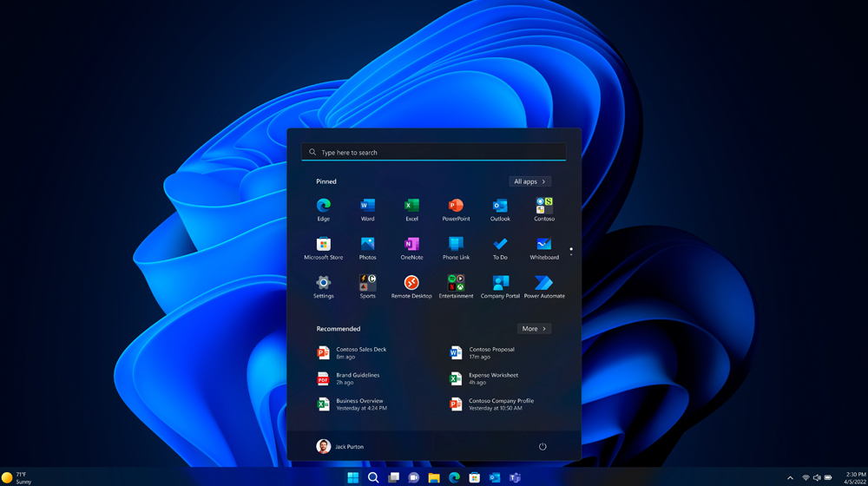The height and width of the screenshot is (486, 868).
Task: Launch Power Automate
Action: tap(544, 286)
